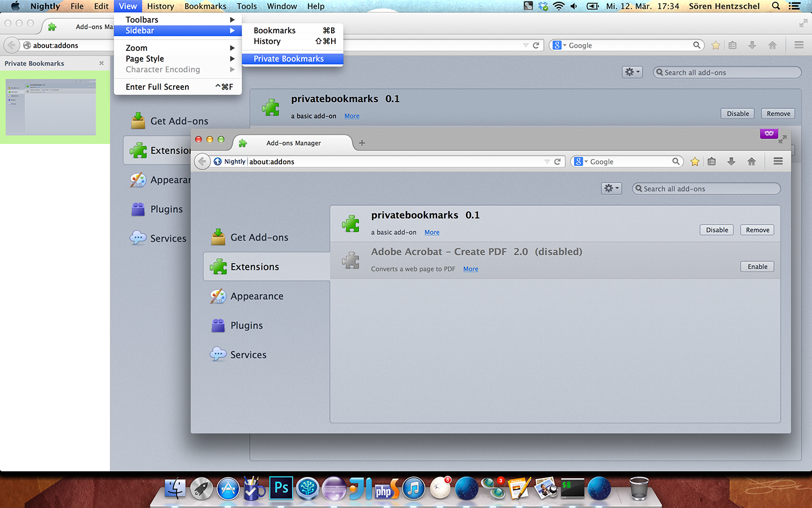Bookmark this page using the front window's star
This screenshot has height=508, width=812.
pyautogui.click(x=695, y=161)
